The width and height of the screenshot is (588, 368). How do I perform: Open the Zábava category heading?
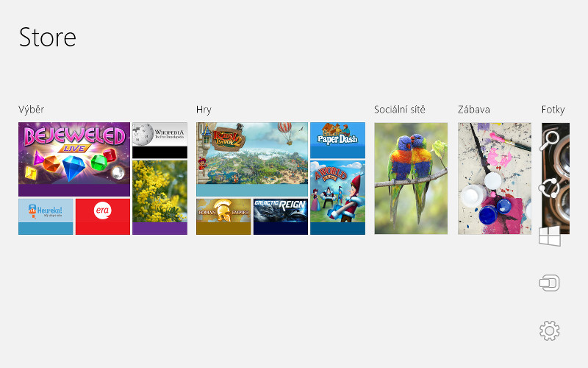click(x=474, y=110)
